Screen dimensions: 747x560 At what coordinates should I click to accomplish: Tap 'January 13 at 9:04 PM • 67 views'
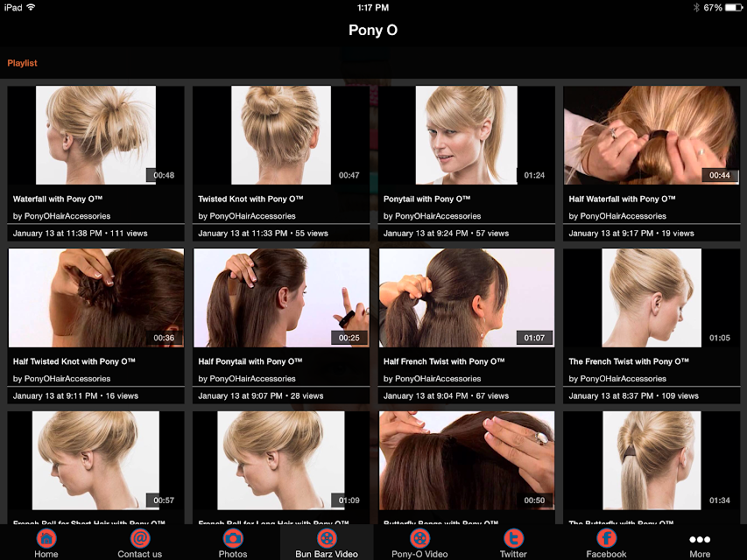446,395
